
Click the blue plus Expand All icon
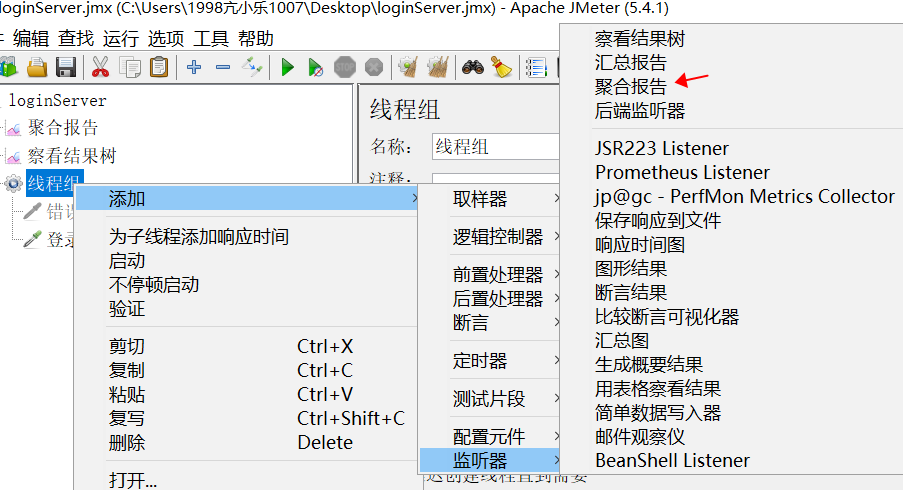[x=194, y=67]
